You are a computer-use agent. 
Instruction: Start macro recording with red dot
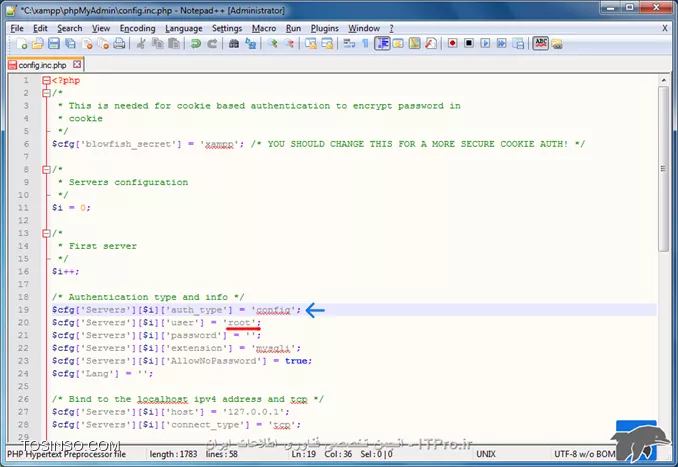pos(452,44)
